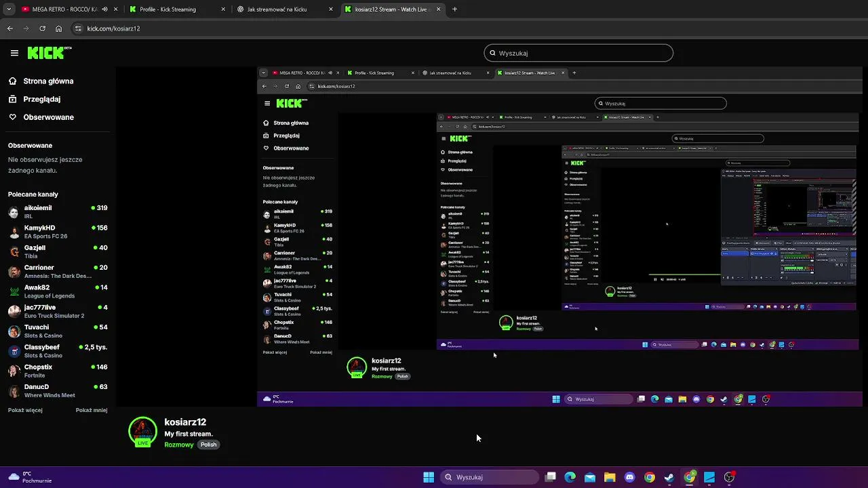Select the kosiarz12 Stream tab
The height and width of the screenshot is (488, 868).
click(x=392, y=9)
